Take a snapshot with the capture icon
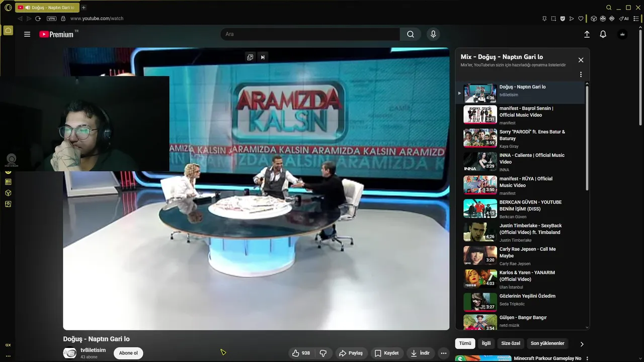This screenshot has width=644, height=362. point(553,19)
